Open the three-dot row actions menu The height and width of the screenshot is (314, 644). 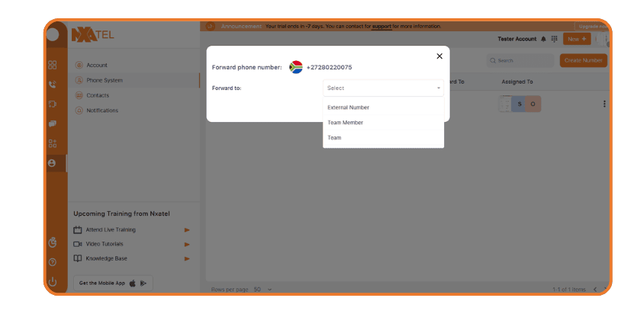click(604, 104)
